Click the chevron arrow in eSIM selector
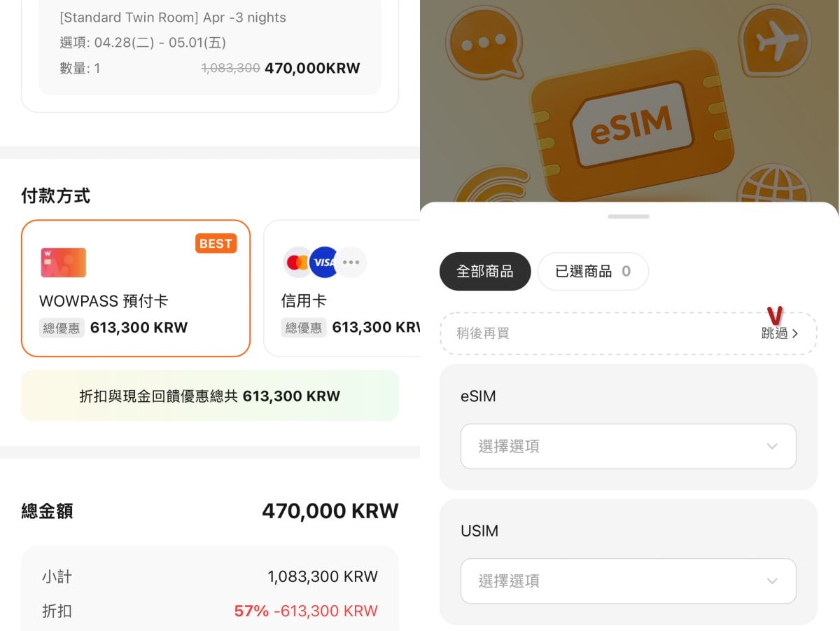The width and height of the screenshot is (840, 631). pyautogui.click(x=772, y=446)
